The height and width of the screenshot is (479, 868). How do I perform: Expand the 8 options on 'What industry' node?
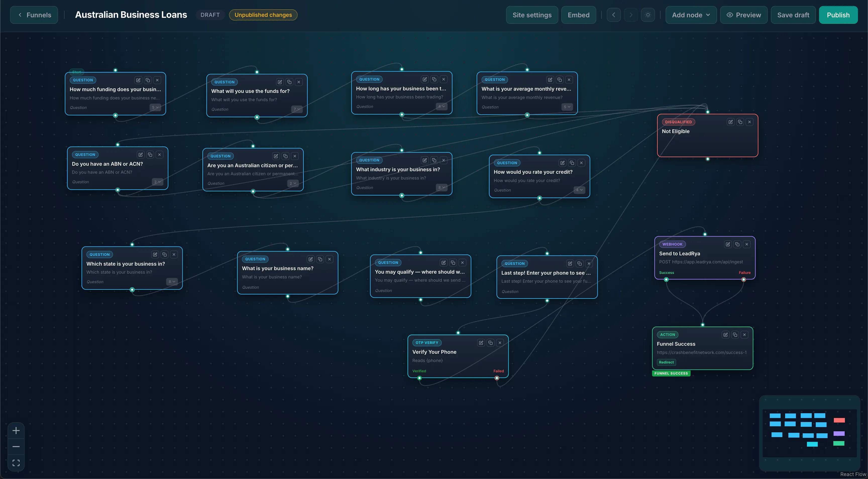[442, 188]
